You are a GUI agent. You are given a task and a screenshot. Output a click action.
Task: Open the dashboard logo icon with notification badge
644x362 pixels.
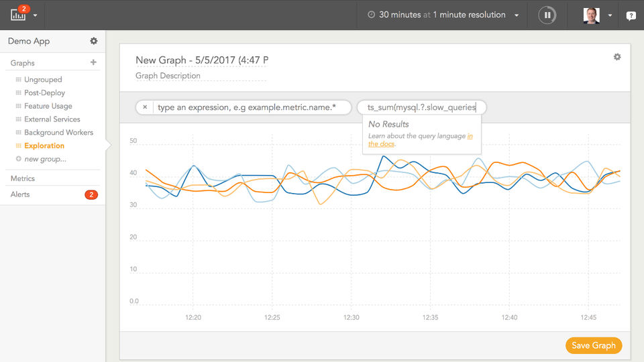click(19, 13)
